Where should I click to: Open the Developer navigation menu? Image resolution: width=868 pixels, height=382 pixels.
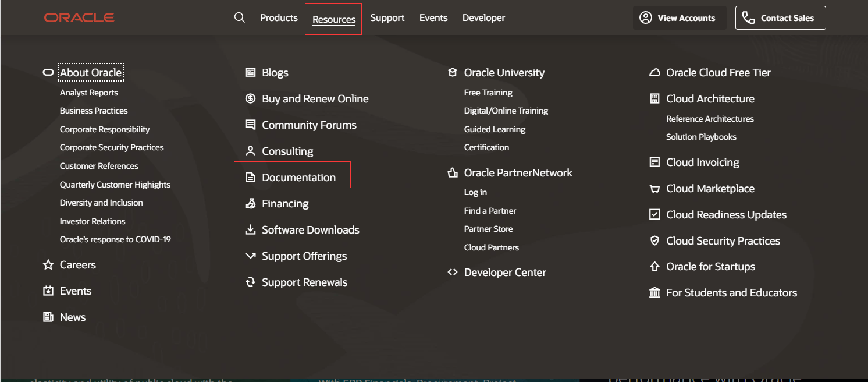coord(483,17)
